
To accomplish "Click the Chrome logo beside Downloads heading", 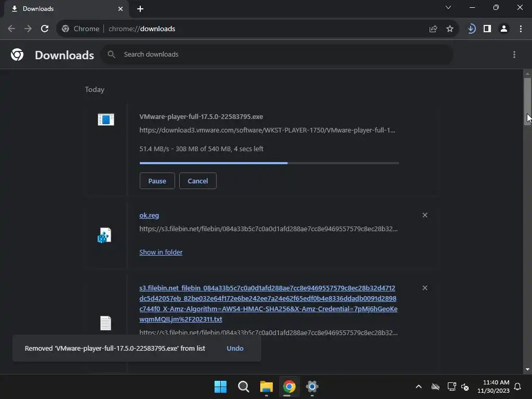I will pyautogui.click(x=17, y=55).
